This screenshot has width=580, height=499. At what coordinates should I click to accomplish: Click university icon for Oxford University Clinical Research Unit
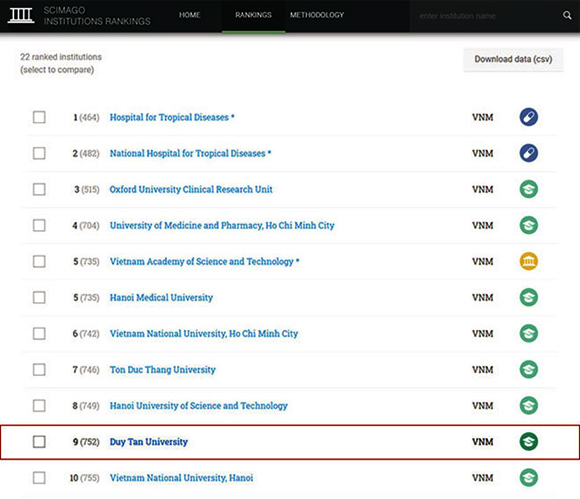tap(529, 189)
